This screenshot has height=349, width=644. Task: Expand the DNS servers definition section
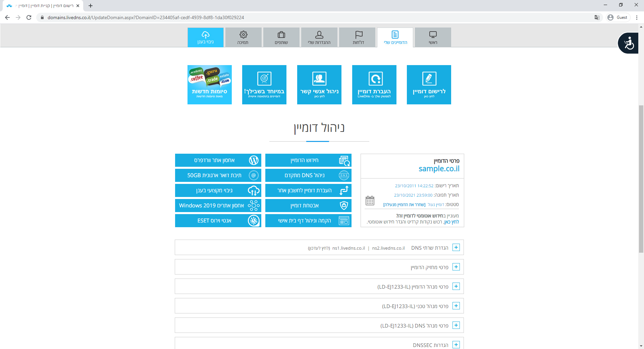pyautogui.click(x=456, y=248)
